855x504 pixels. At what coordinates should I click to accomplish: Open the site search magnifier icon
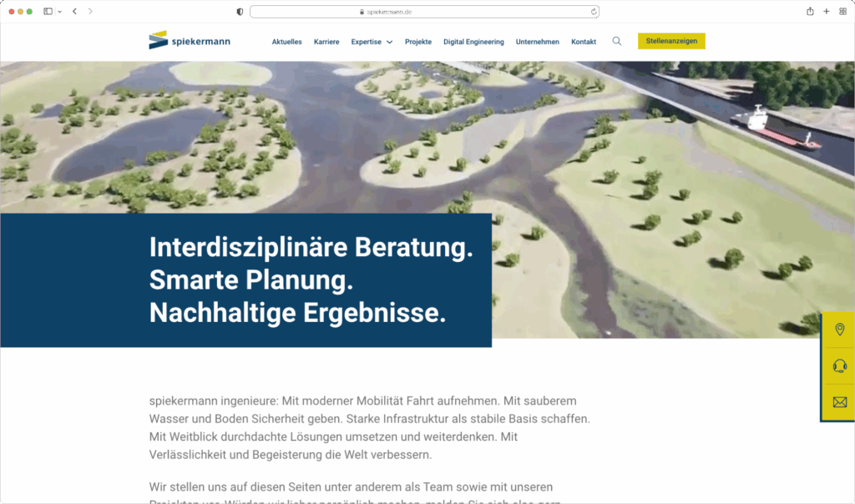click(x=617, y=41)
